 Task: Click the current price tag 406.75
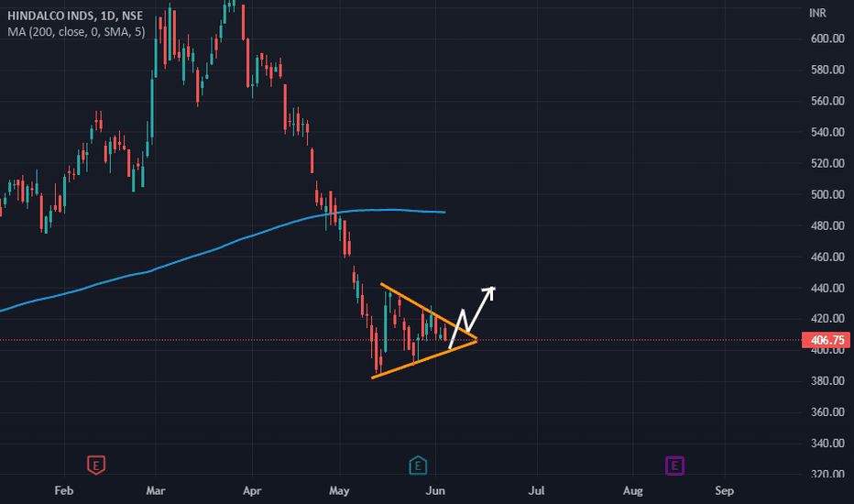tap(826, 341)
